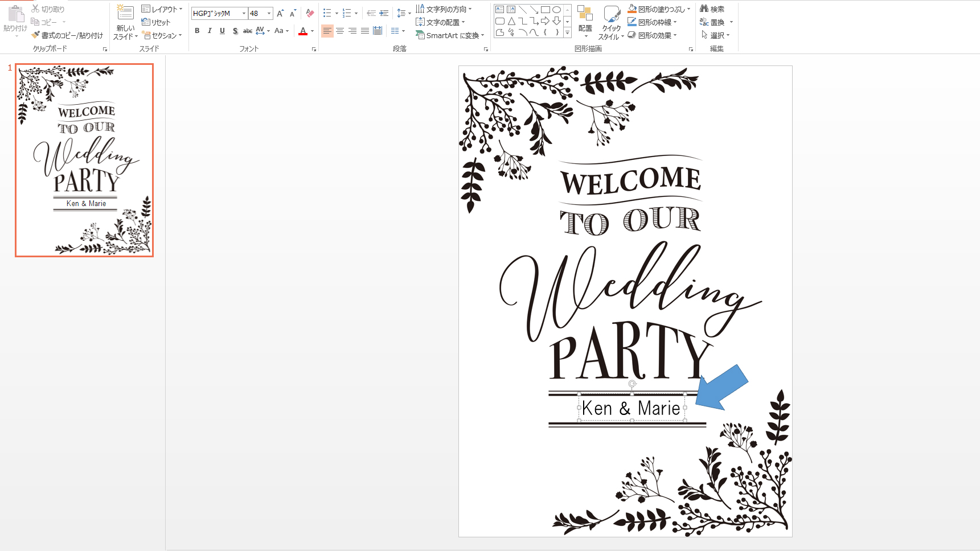The height and width of the screenshot is (551, 980).
Task: Select the oval shape
Action: 556,10
